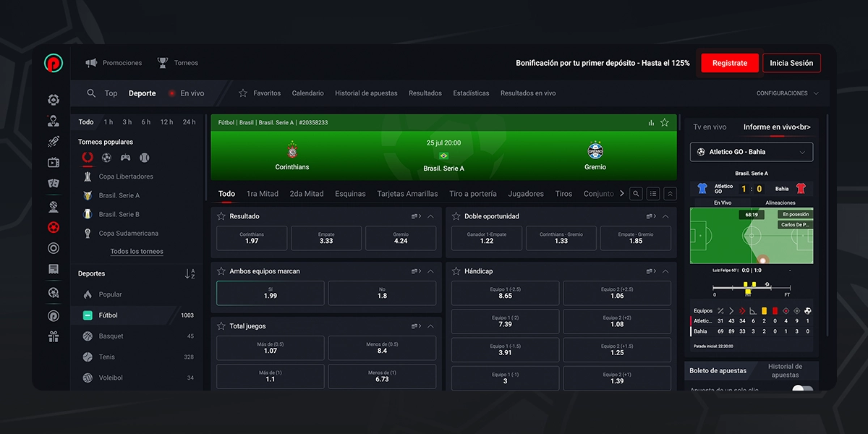Screen dimensions: 868x434
Task: Open Tarjetas Amarillas tab
Action: [407, 194]
